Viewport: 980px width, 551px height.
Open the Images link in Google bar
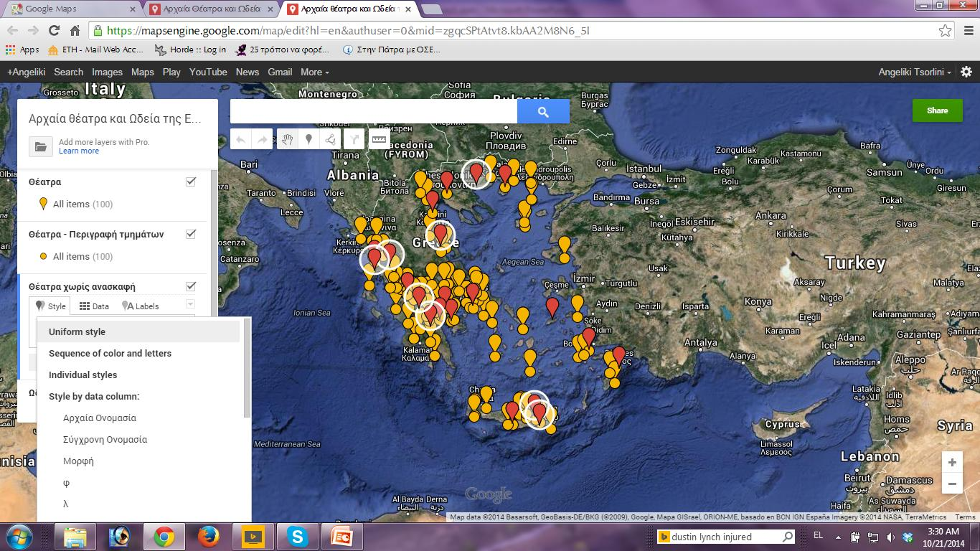tap(107, 72)
